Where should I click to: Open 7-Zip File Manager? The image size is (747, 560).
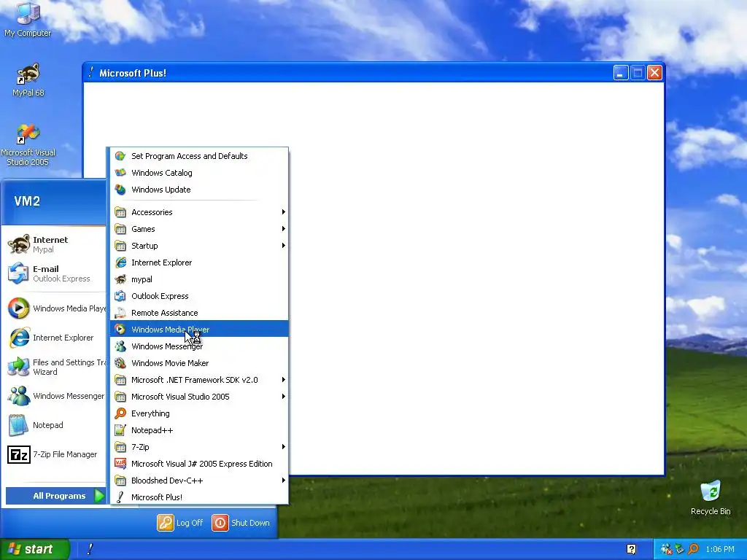tap(55, 454)
